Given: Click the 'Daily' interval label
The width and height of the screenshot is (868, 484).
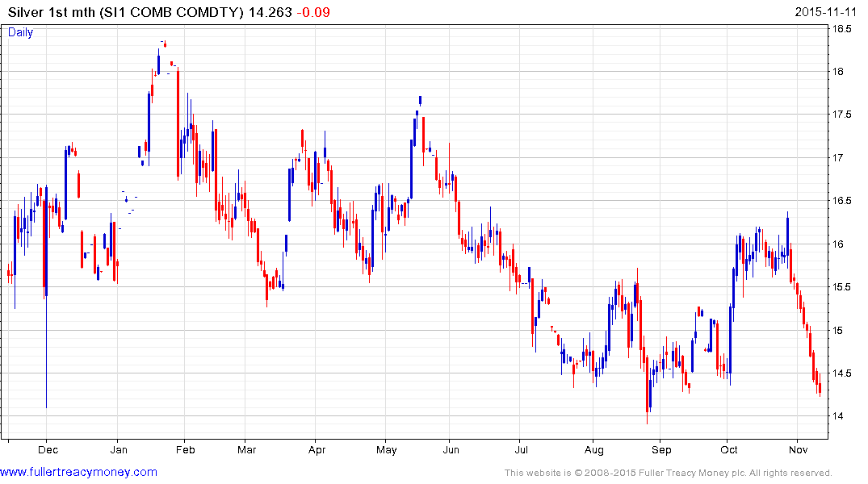Looking at the screenshot, I should click(20, 32).
